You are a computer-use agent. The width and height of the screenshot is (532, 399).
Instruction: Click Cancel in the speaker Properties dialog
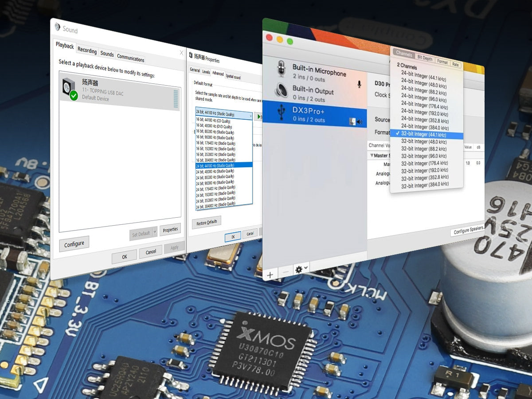pos(250,233)
